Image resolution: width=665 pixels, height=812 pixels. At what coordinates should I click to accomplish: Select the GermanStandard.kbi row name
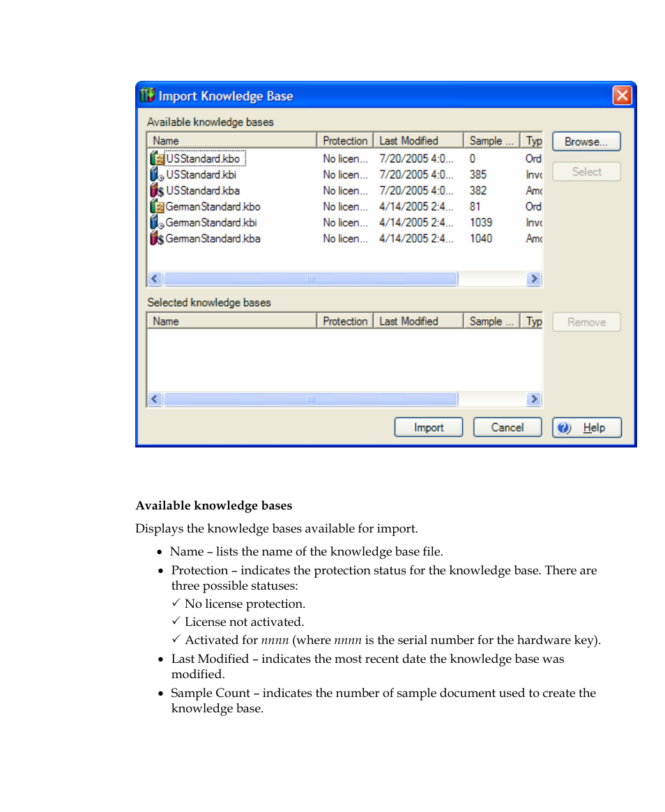tap(211, 222)
